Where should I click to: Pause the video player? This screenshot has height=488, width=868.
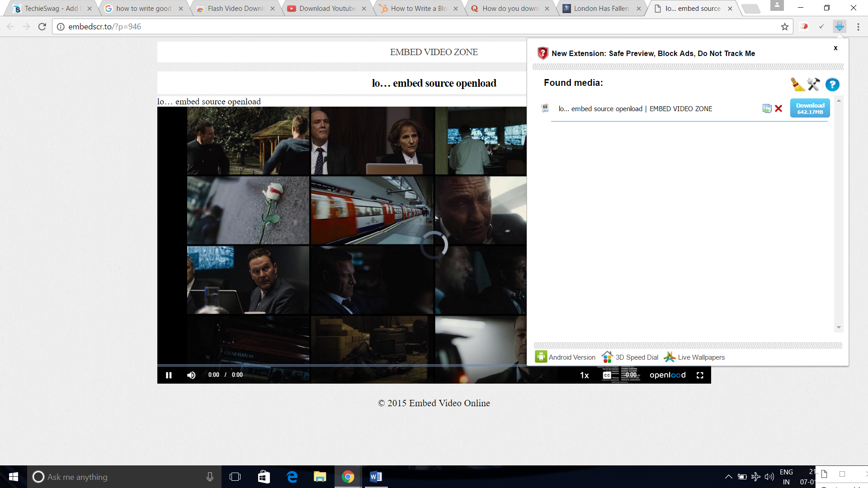(169, 375)
